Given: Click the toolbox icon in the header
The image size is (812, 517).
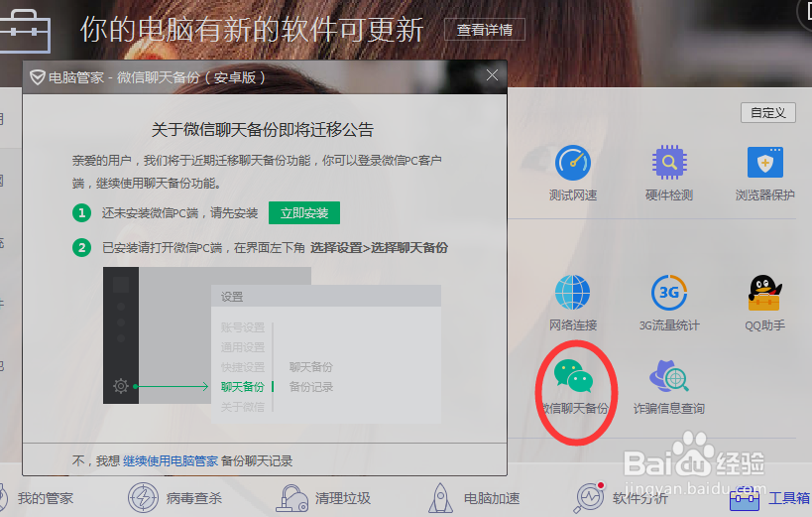Looking at the screenshot, I should (25, 32).
